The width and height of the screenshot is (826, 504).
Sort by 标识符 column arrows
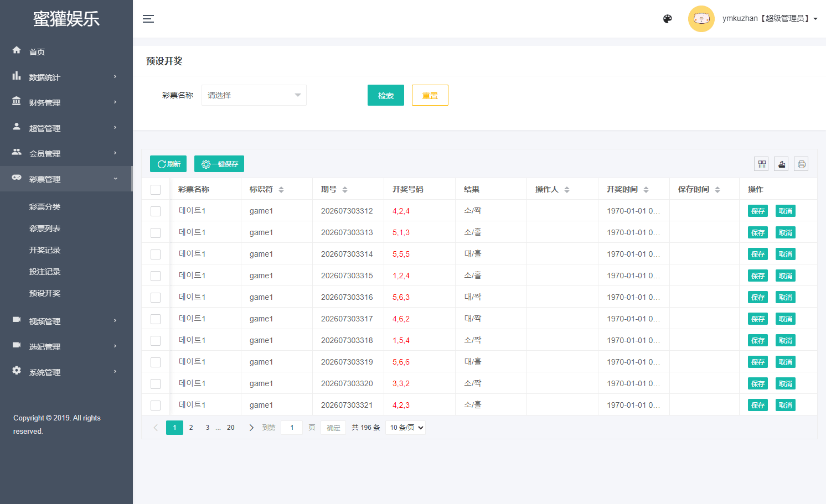tap(281, 190)
